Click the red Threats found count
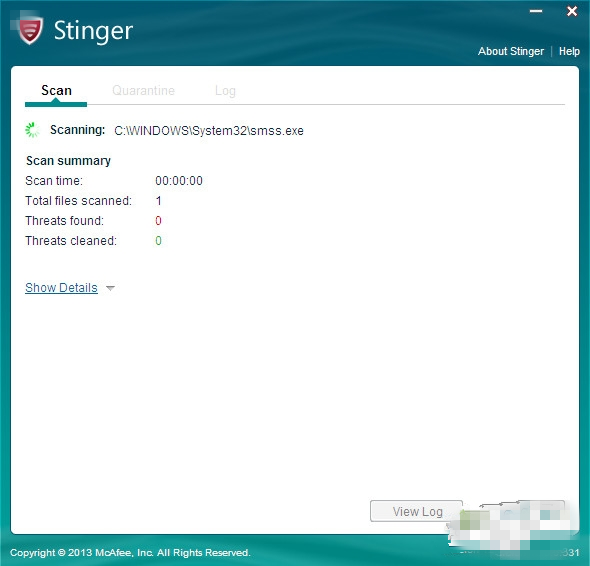The image size is (590, 566). tap(158, 221)
